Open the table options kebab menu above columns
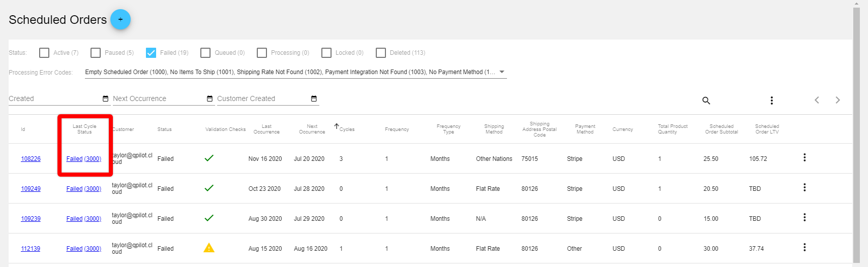 [x=771, y=101]
